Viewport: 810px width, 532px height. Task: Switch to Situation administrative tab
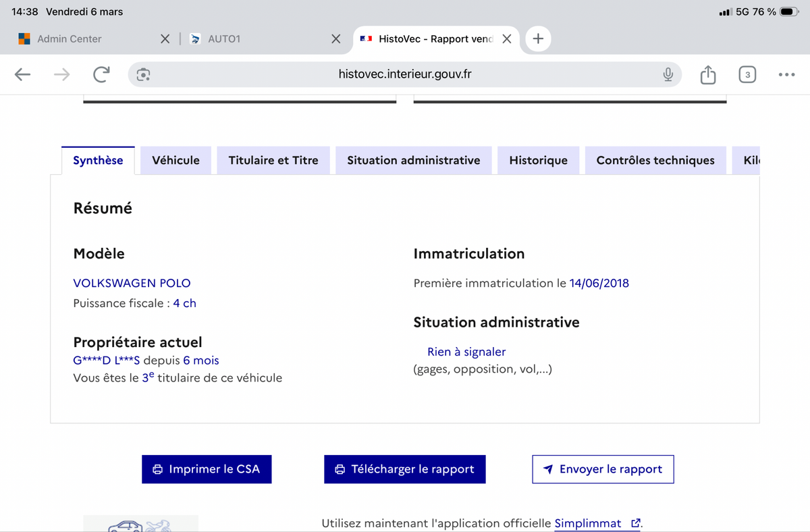(x=413, y=160)
